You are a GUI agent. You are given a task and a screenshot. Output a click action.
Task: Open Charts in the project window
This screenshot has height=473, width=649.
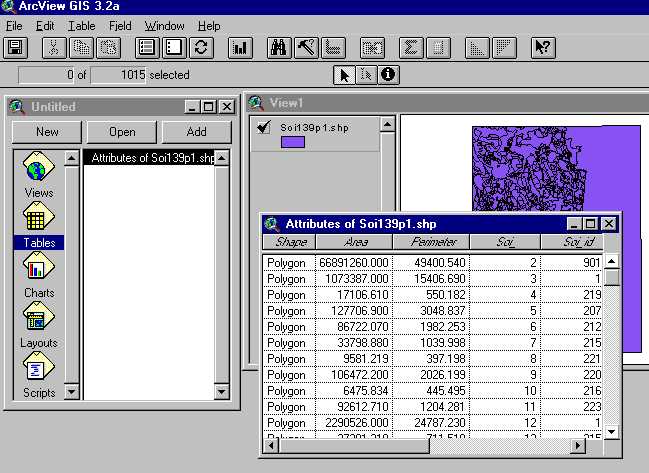pos(38,275)
